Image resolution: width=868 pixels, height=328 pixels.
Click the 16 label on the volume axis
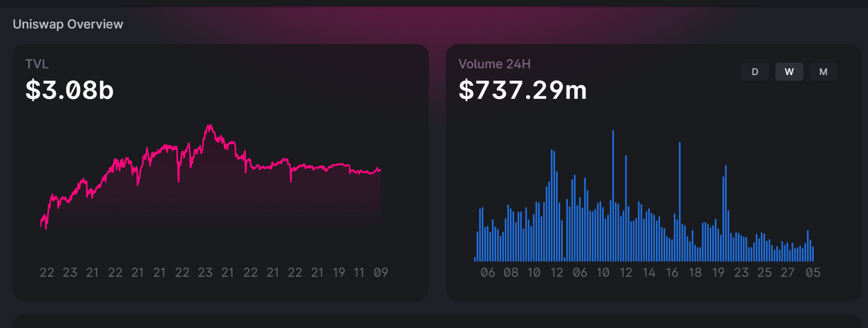point(672,273)
